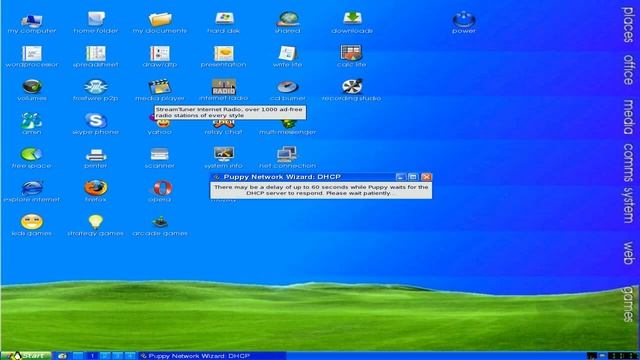Launch the calc lite icon

click(x=351, y=53)
